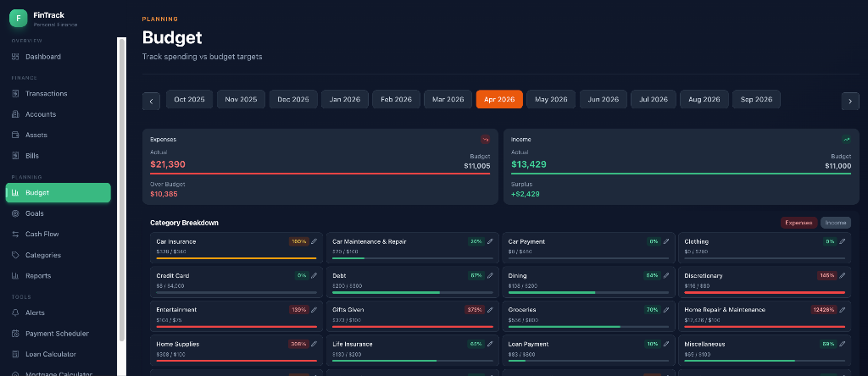The width and height of the screenshot is (868, 376).
Task: Click the sidebar vertical scrollbar
Action: [x=122, y=190]
